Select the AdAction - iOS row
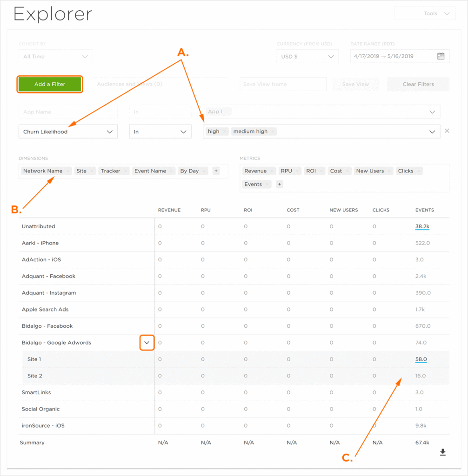This screenshot has width=468, height=476. pyautogui.click(x=234, y=260)
